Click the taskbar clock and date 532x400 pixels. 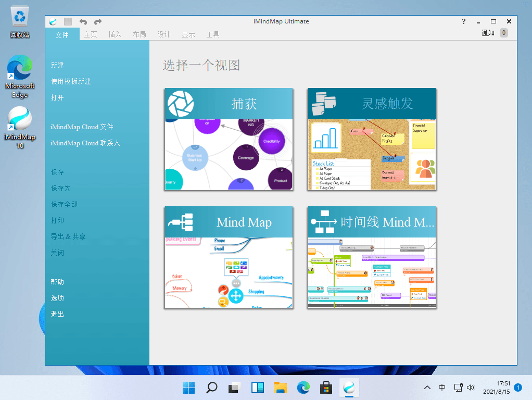(x=497, y=387)
